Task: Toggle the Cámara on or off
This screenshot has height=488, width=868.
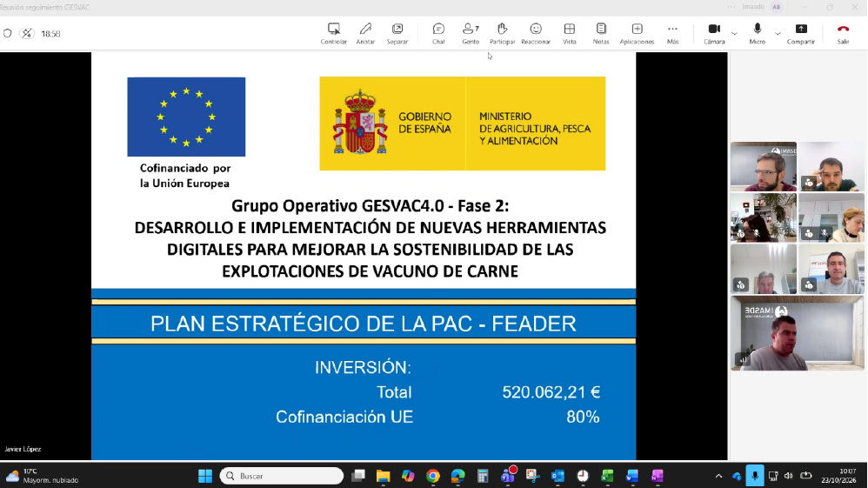Action: pos(714,33)
